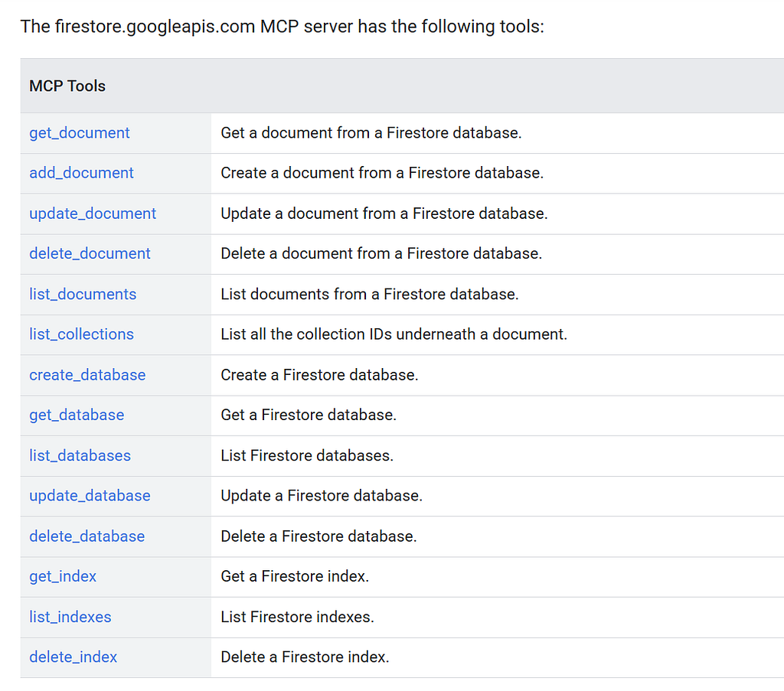Image resolution: width=784 pixels, height=691 pixels.
Task: Open the get_document tool link
Action: 79,133
